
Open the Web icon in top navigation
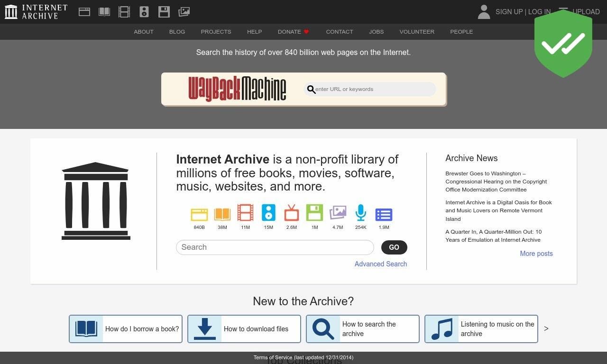[84, 12]
